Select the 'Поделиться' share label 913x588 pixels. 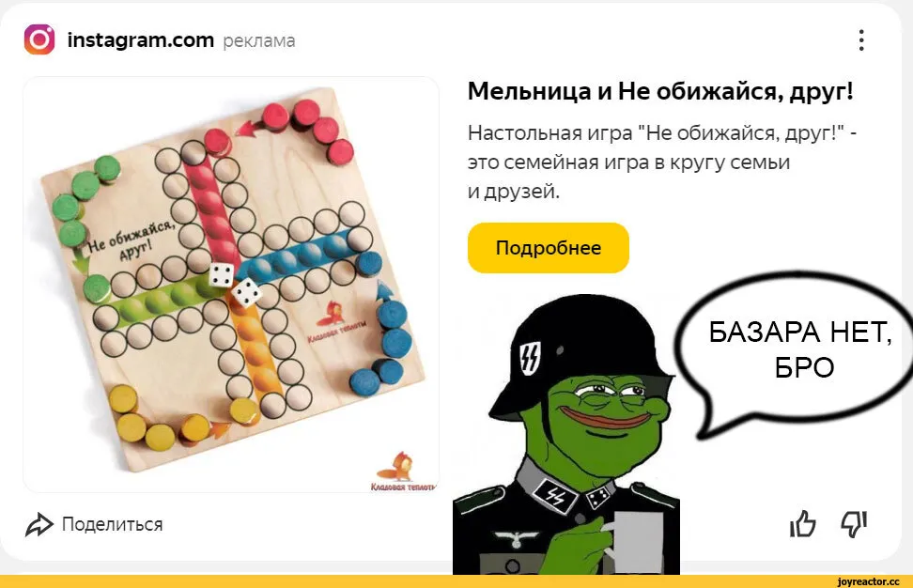coord(113,524)
